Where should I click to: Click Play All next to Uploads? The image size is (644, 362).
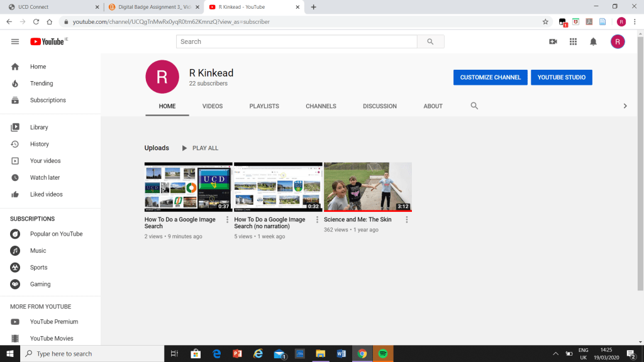pyautogui.click(x=200, y=148)
